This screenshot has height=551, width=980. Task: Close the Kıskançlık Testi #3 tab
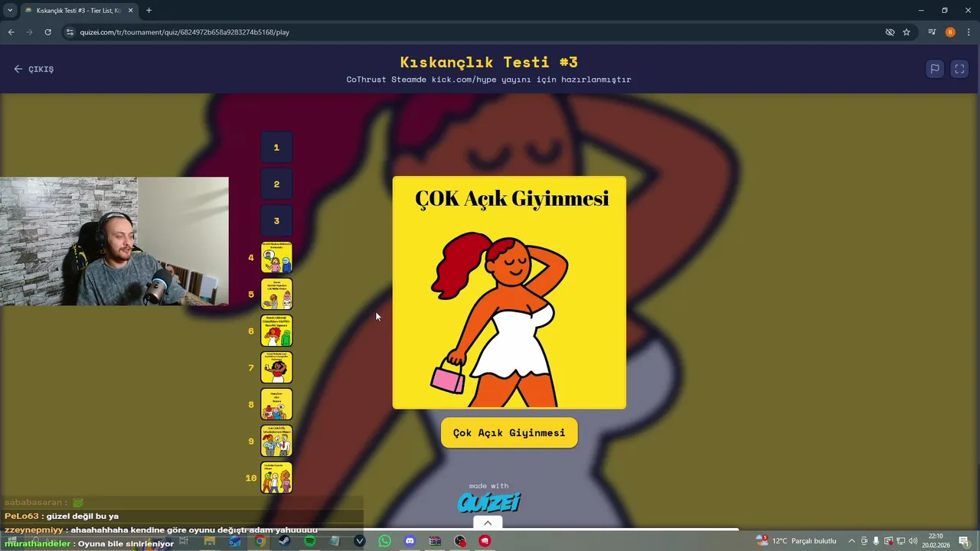pos(130,11)
